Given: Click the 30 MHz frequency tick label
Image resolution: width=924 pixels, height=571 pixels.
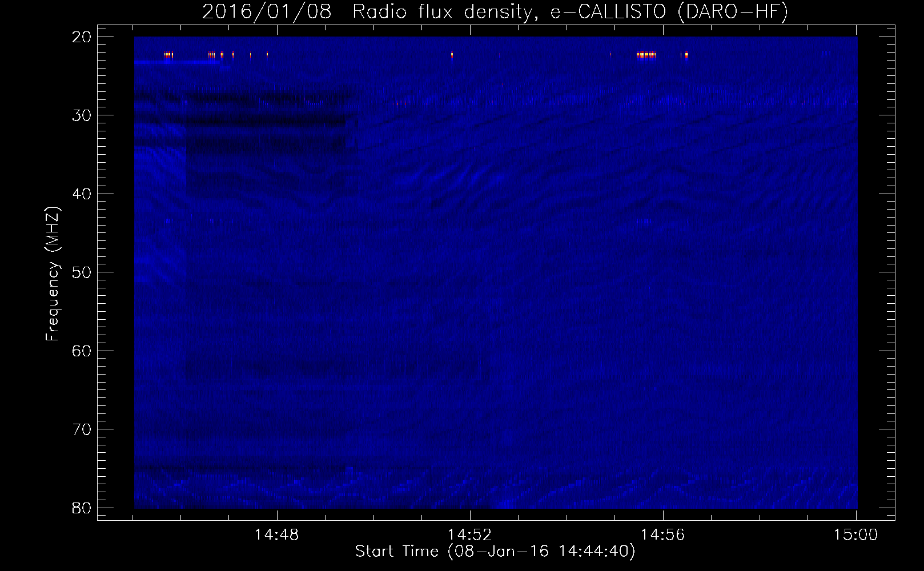Looking at the screenshot, I should [82, 115].
